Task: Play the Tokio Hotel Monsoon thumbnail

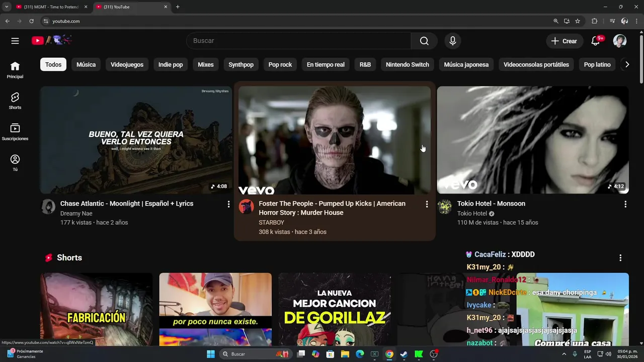Action: coord(533,140)
